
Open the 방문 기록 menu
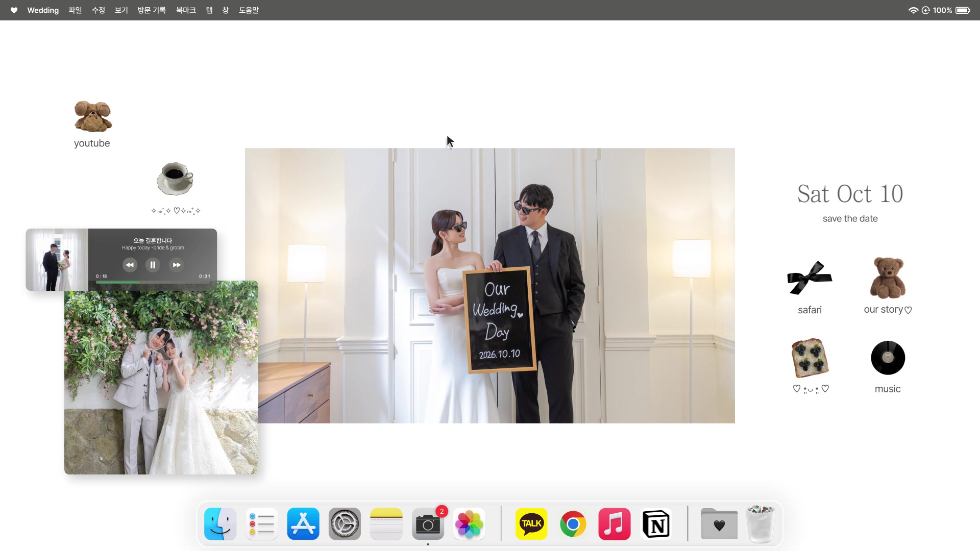152,10
